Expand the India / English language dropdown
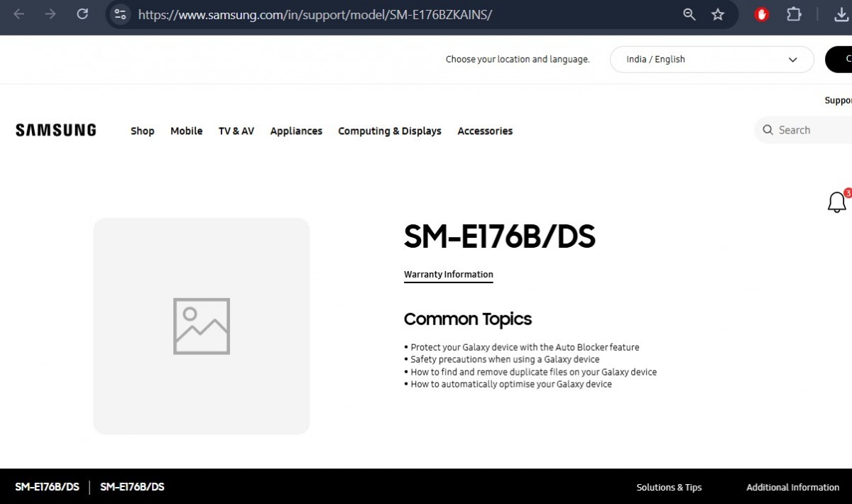This screenshot has width=852, height=504. click(711, 60)
